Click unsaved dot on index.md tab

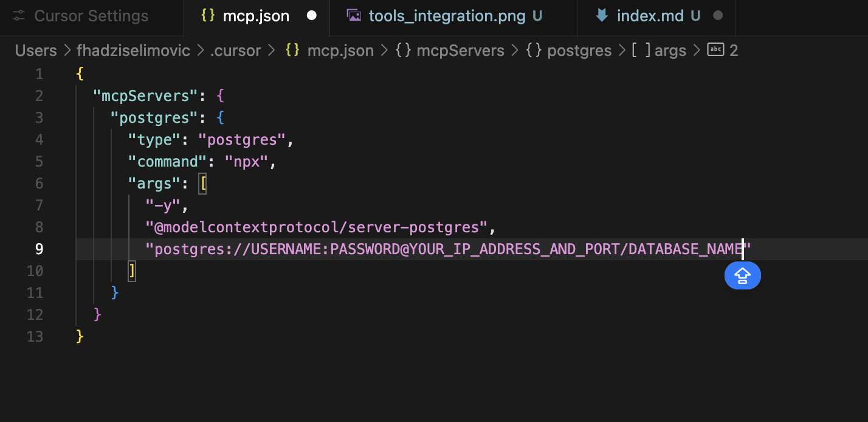[718, 16]
